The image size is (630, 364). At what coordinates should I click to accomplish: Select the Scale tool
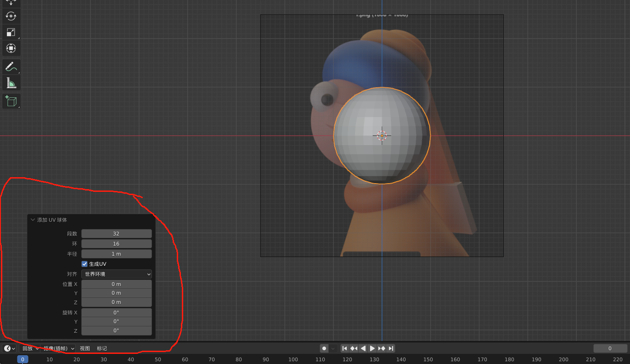click(11, 32)
